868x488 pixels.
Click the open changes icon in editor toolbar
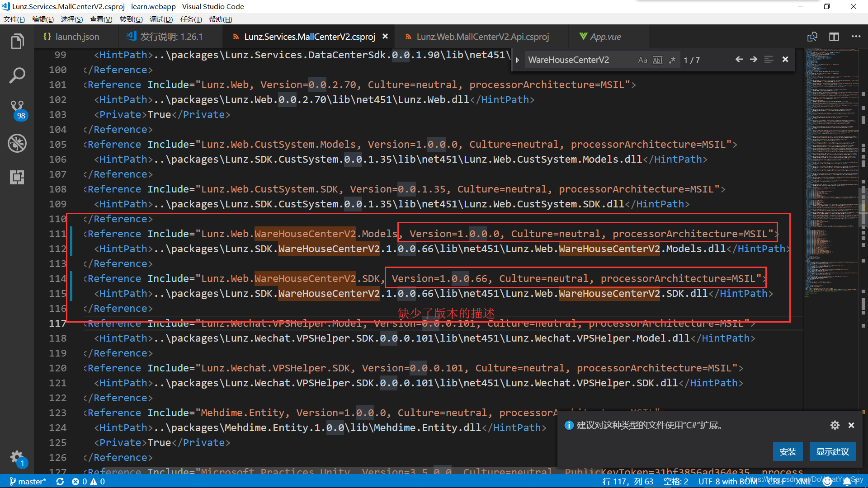click(812, 37)
